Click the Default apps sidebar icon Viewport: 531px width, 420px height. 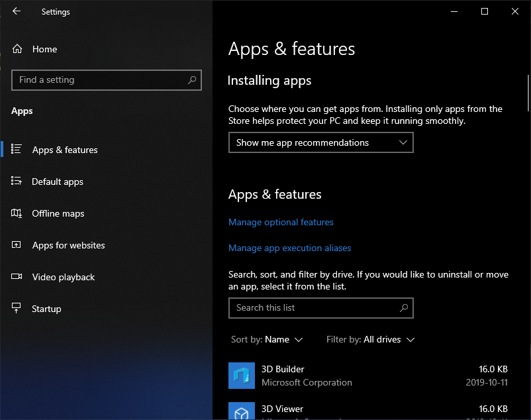pos(17,182)
